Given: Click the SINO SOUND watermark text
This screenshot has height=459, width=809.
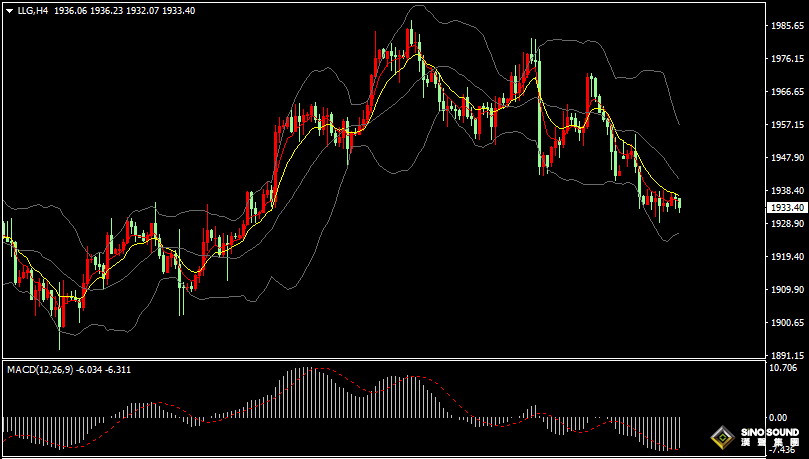Looking at the screenshot, I should (x=769, y=432).
